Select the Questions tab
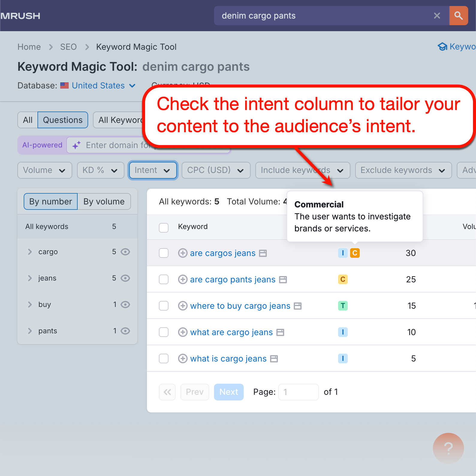 coord(63,120)
